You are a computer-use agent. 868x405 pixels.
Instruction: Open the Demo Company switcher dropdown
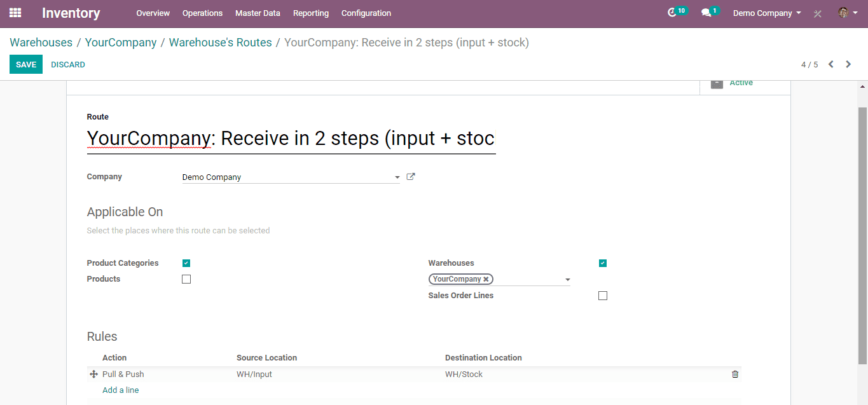click(767, 13)
